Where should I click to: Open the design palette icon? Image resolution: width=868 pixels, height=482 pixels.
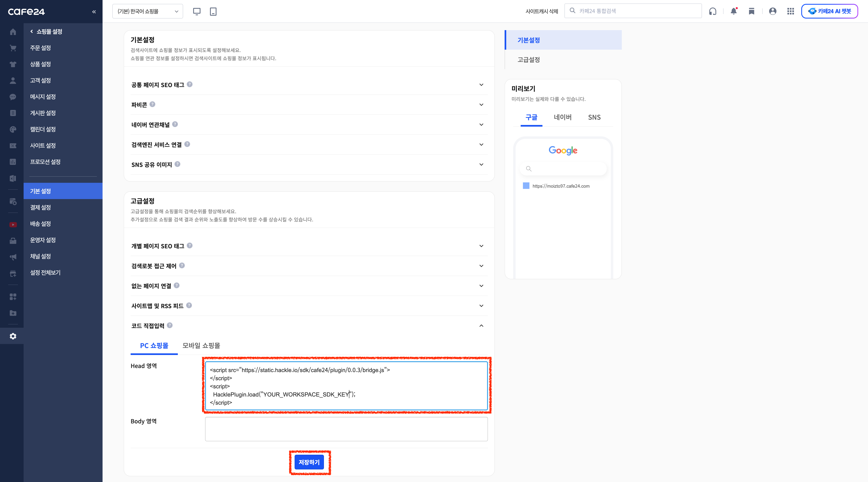[13, 129]
